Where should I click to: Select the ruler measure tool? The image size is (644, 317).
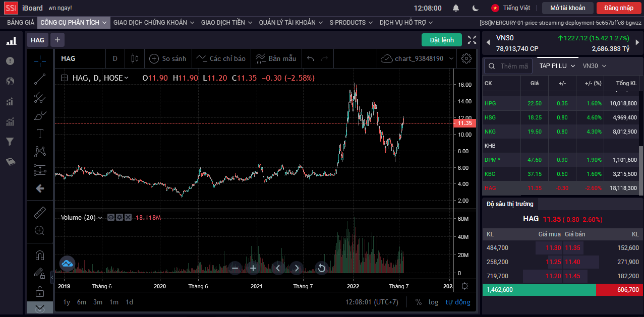pos(40,212)
